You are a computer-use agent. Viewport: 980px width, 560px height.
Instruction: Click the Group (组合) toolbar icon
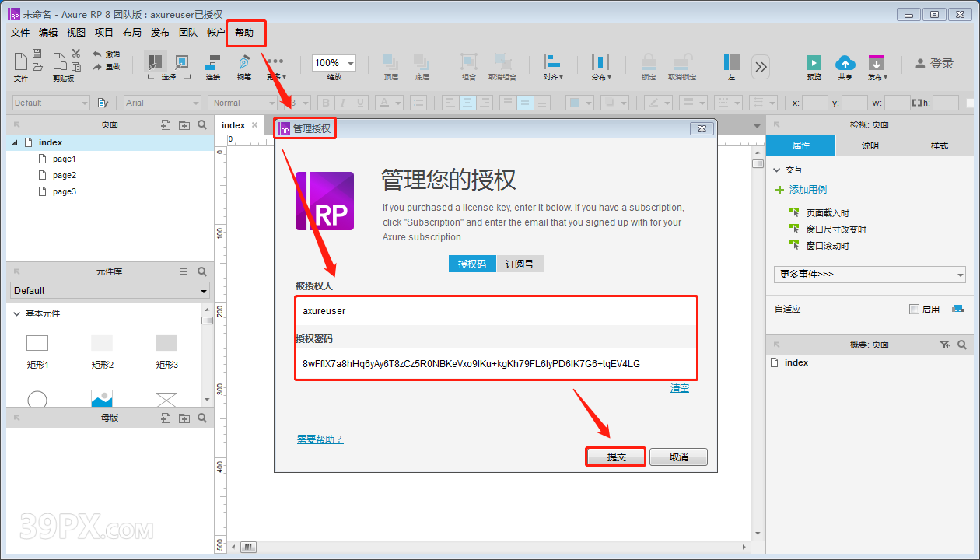tap(469, 62)
